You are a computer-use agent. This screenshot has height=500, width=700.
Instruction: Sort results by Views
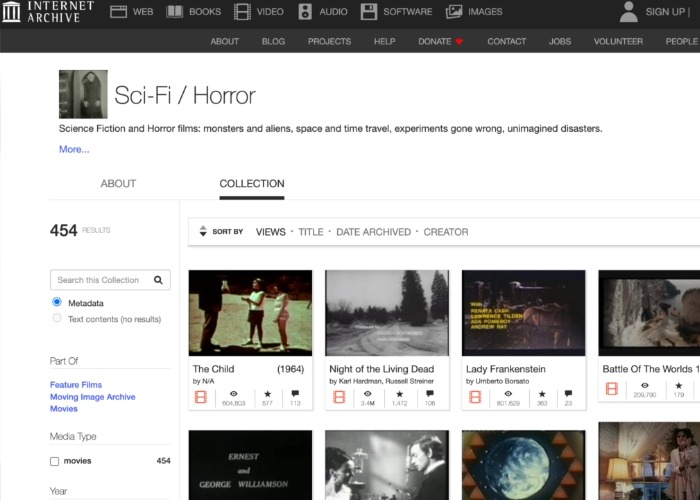[x=271, y=232]
